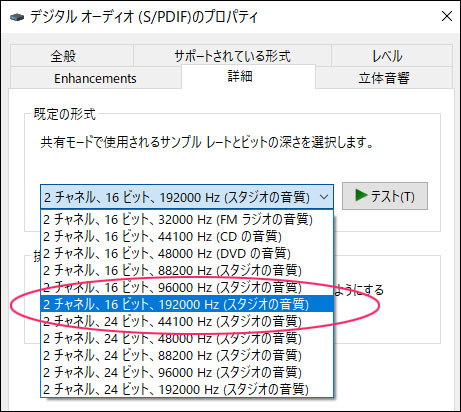Click the S/PDIF device icon in title bar

[17, 17]
